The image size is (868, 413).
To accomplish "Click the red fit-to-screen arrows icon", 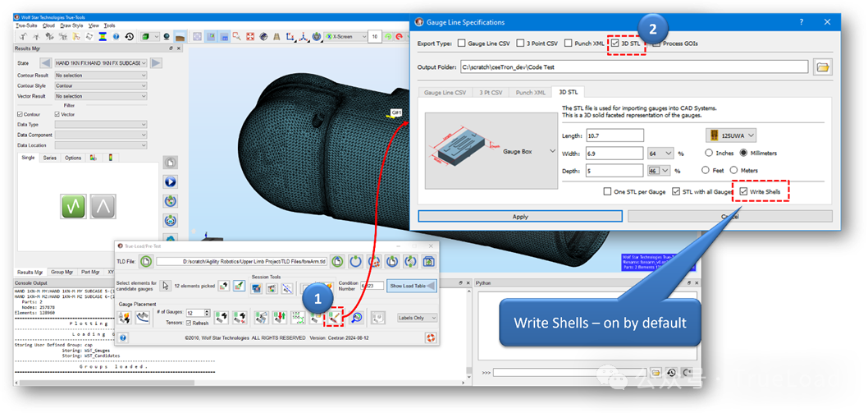I will pyautogui.click(x=250, y=37).
